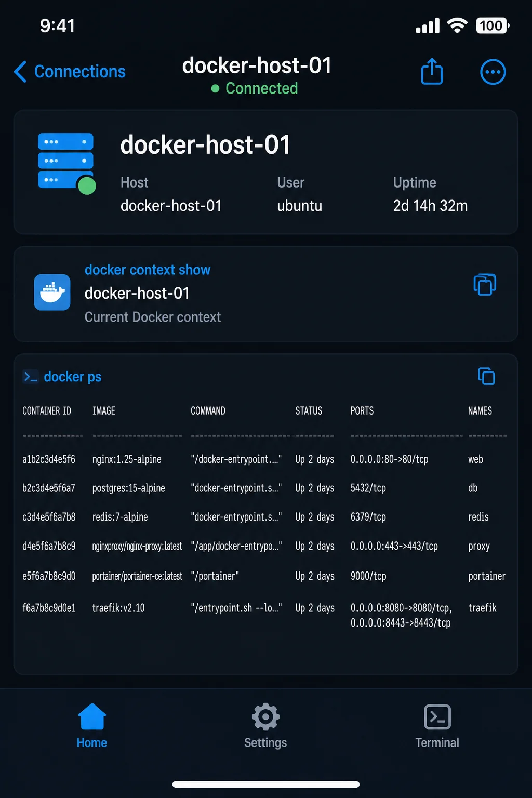Tap the portainer/portainer-ce:latest image cell
532x798 pixels.
point(137,576)
